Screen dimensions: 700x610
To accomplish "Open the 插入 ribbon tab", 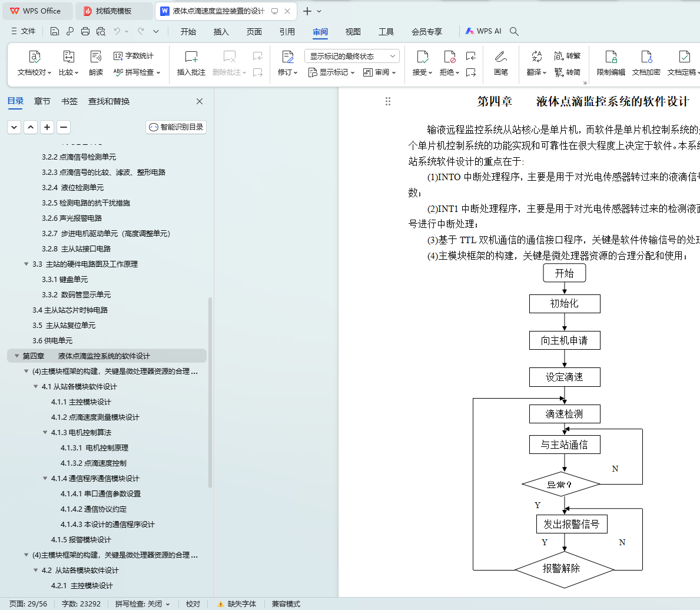I will click(x=221, y=31).
